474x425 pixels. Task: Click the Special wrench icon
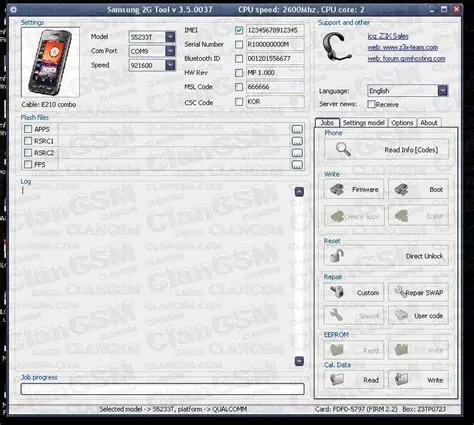(x=337, y=315)
